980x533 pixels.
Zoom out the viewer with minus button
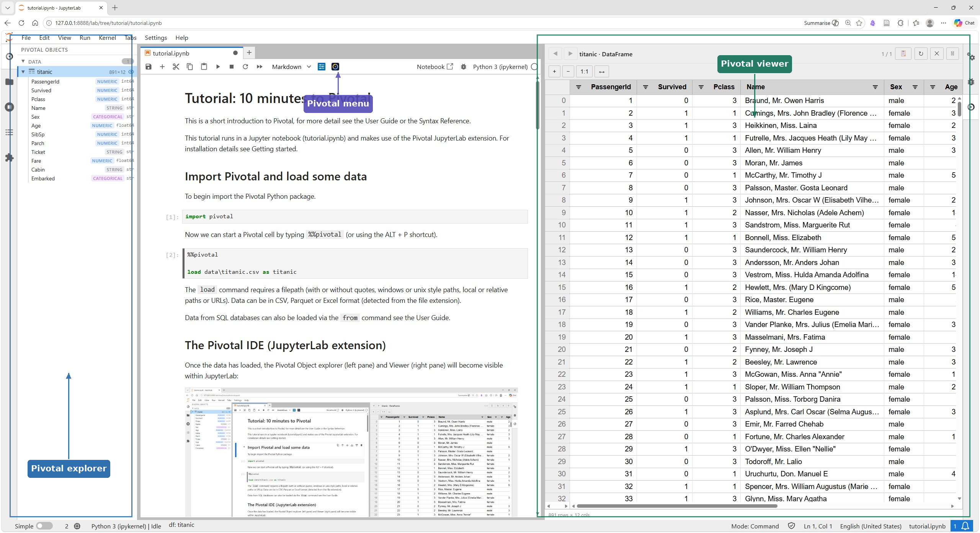pyautogui.click(x=568, y=71)
